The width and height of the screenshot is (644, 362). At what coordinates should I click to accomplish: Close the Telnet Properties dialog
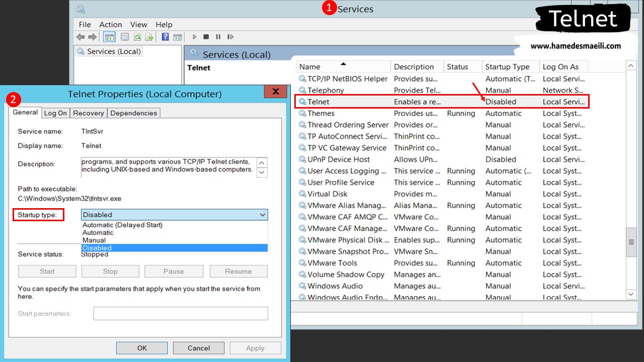pos(276,92)
